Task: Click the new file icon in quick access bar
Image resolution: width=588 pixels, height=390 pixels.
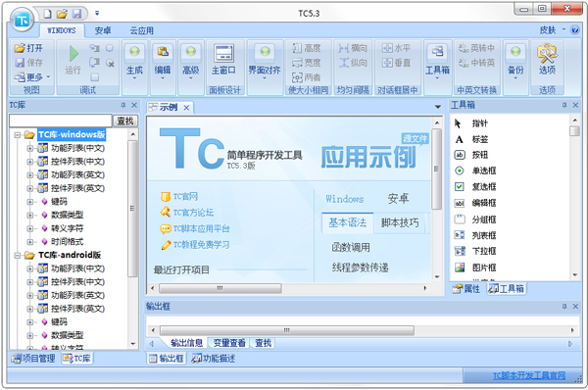Action: tap(48, 14)
